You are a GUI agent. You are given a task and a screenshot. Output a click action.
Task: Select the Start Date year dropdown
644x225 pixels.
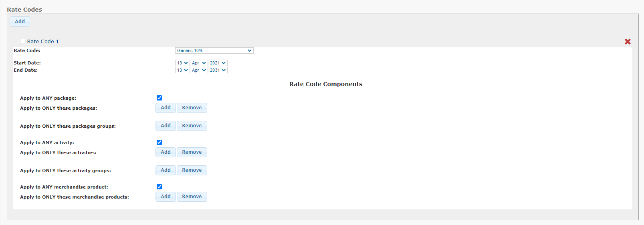pos(218,63)
